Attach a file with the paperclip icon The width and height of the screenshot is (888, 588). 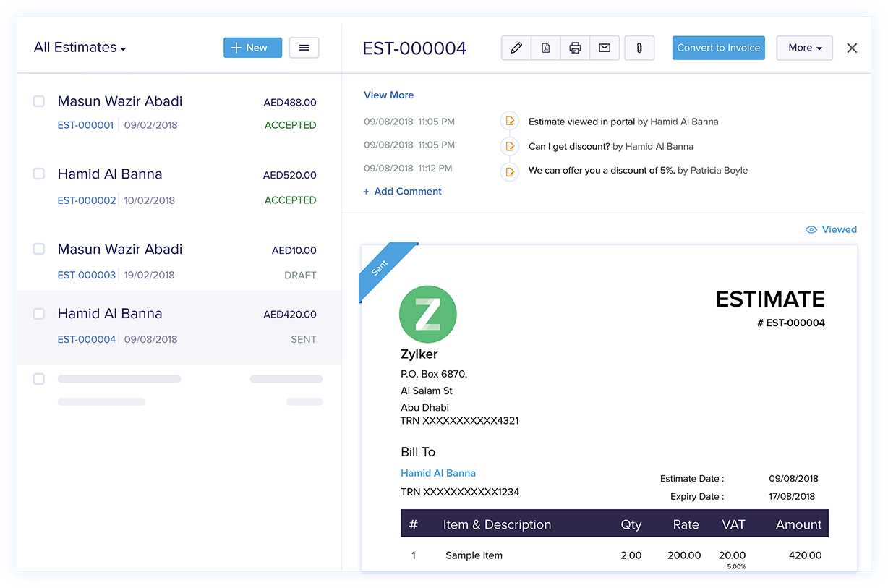pyautogui.click(x=639, y=48)
